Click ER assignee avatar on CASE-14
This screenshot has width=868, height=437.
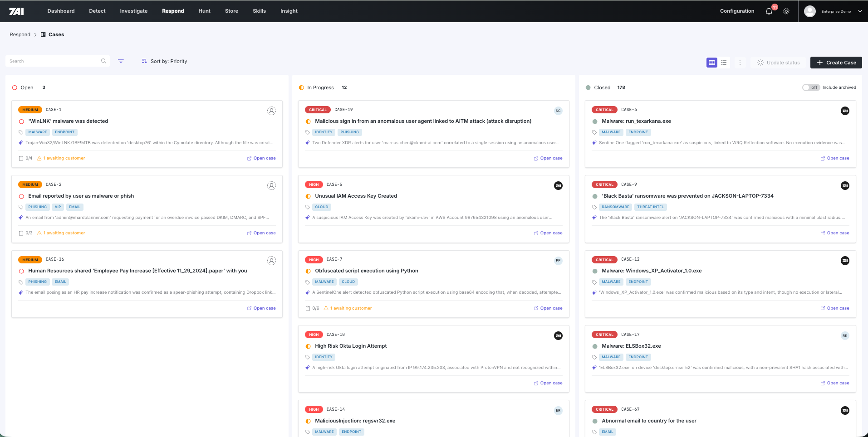point(558,410)
